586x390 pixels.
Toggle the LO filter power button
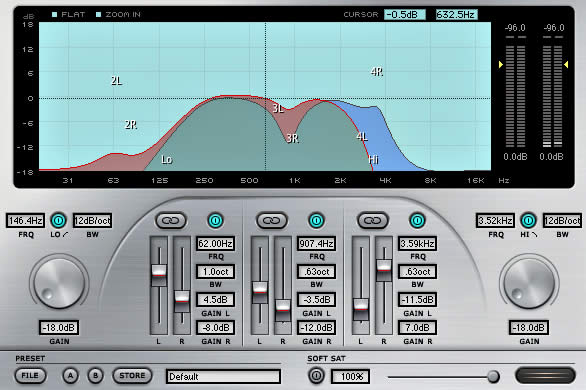(58, 220)
